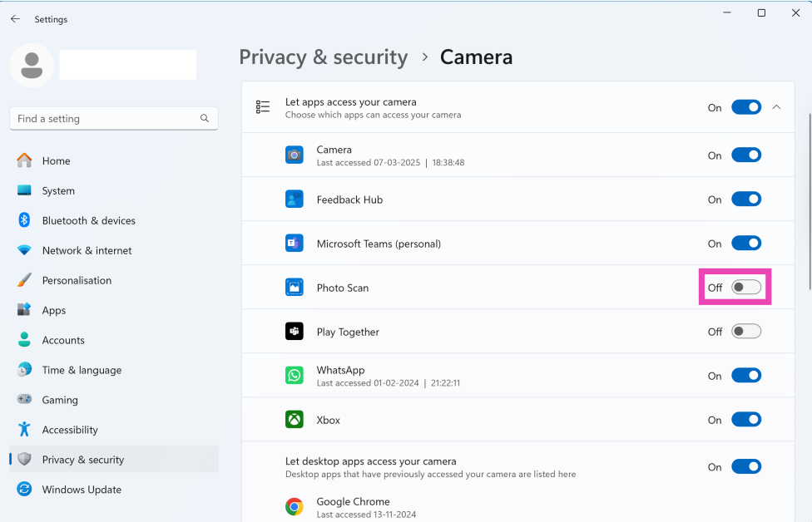Navigate back to Privacy & security breadcrumb
The width and height of the screenshot is (812, 522).
pyautogui.click(x=323, y=57)
